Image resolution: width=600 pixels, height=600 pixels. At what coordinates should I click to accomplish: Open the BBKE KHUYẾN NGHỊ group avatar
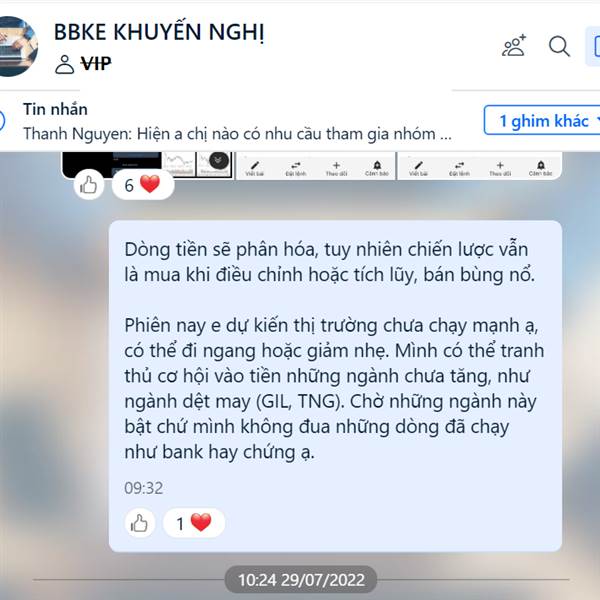[17, 46]
